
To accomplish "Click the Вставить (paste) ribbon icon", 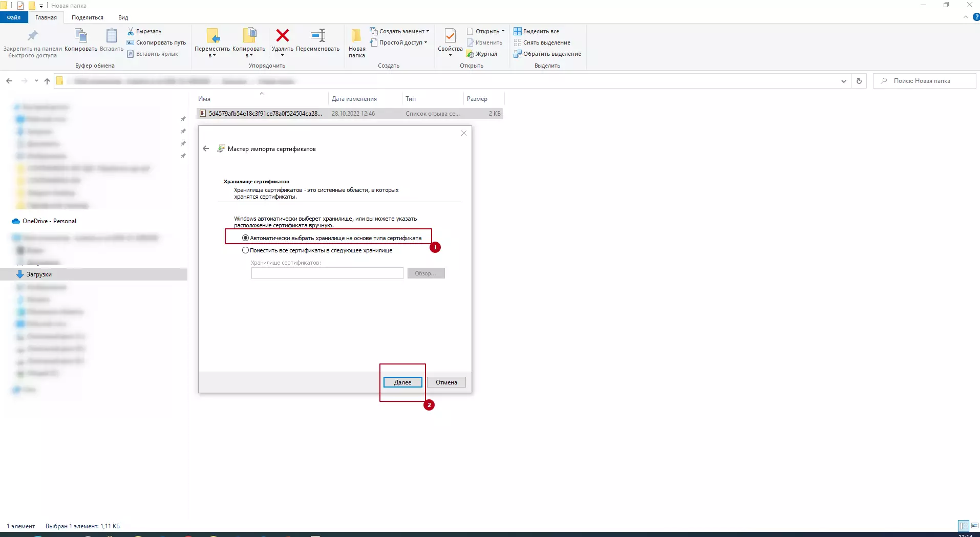I will pos(111,36).
